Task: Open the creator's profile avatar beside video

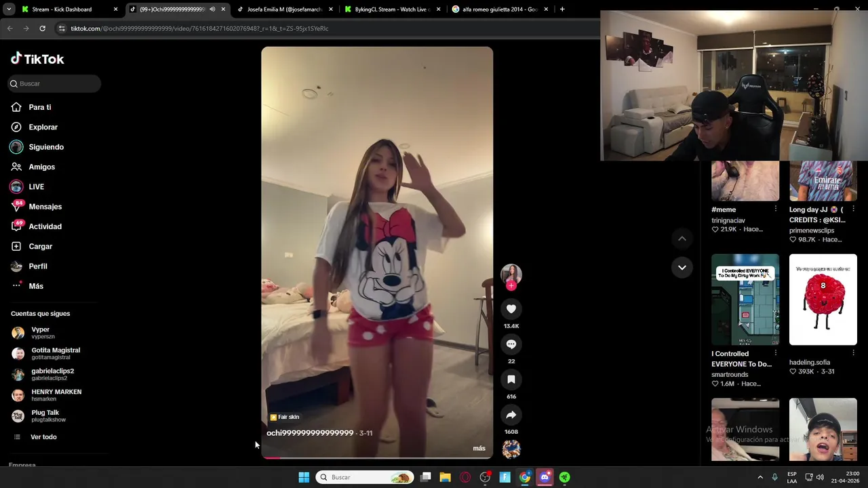Action: coord(511,274)
